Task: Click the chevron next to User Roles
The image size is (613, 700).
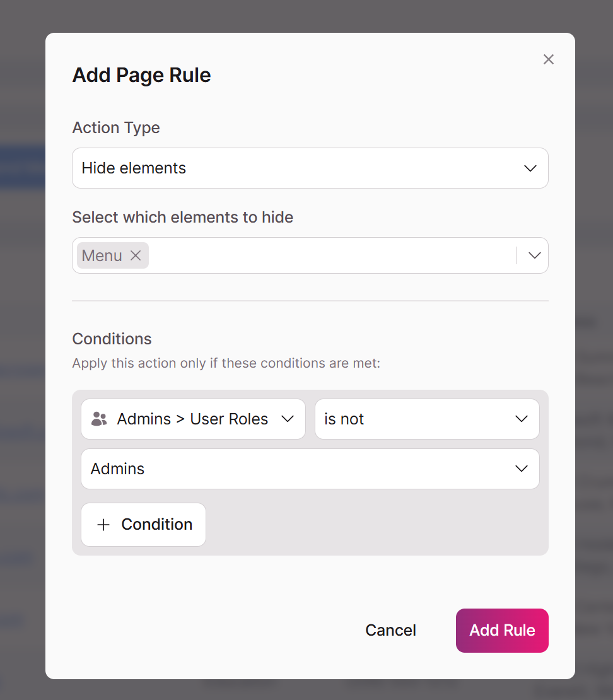Action: point(288,419)
